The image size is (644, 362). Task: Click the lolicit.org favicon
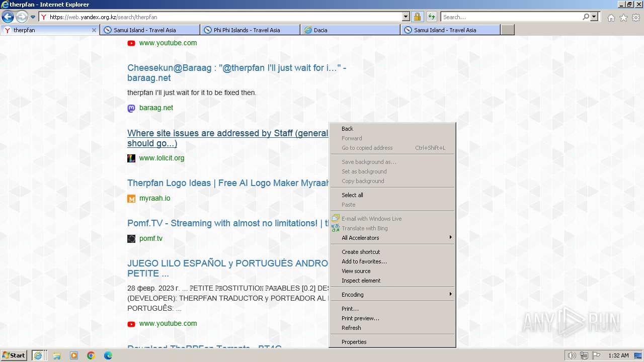tap(131, 158)
